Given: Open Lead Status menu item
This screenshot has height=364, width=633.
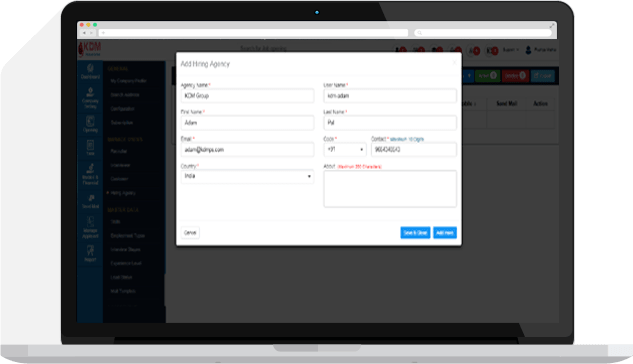Looking at the screenshot, I should click(x=121, y=277).
